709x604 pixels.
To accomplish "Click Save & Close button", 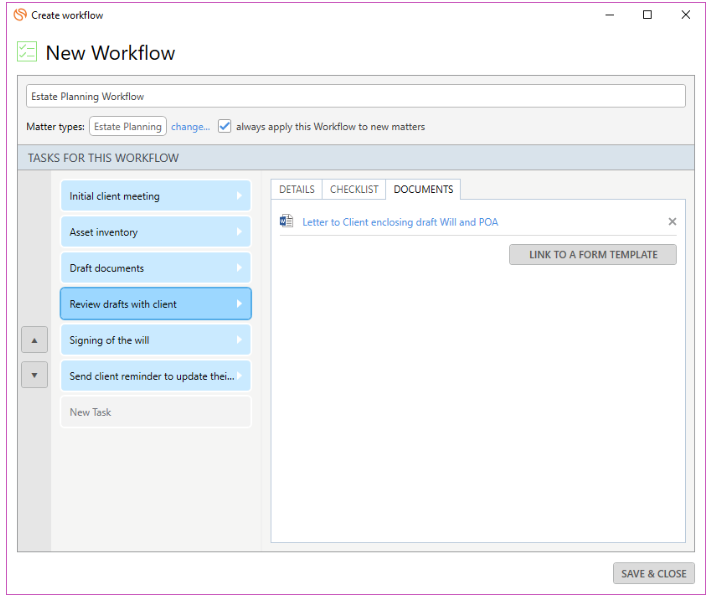I will tap(653, 574).
